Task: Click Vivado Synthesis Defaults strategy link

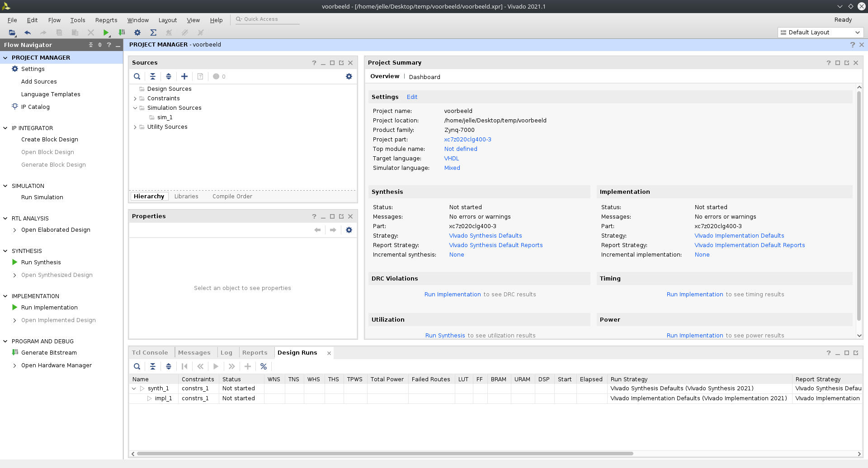Action: 486,236
